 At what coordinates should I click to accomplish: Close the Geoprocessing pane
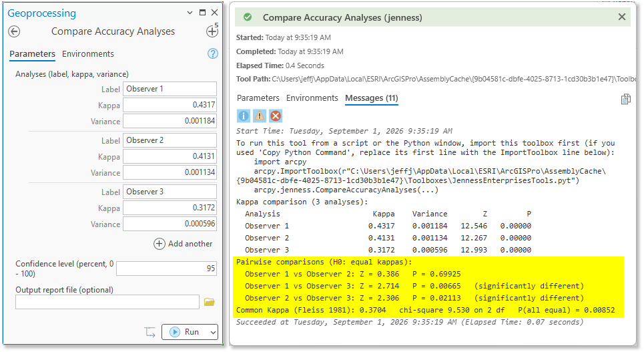pyautogui.click(x=214, y=13)
